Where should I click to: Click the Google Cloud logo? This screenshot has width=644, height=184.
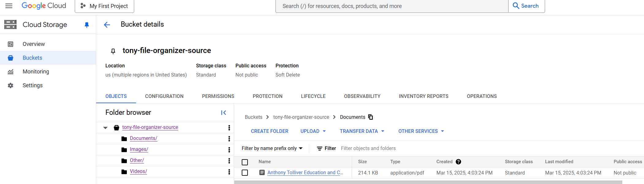coord(44,6)
